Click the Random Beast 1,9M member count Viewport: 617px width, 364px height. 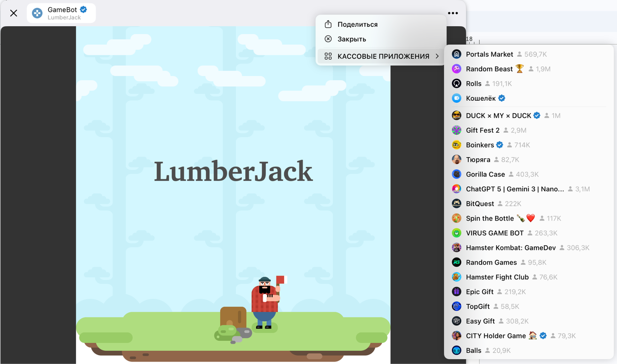click(539, 69)
